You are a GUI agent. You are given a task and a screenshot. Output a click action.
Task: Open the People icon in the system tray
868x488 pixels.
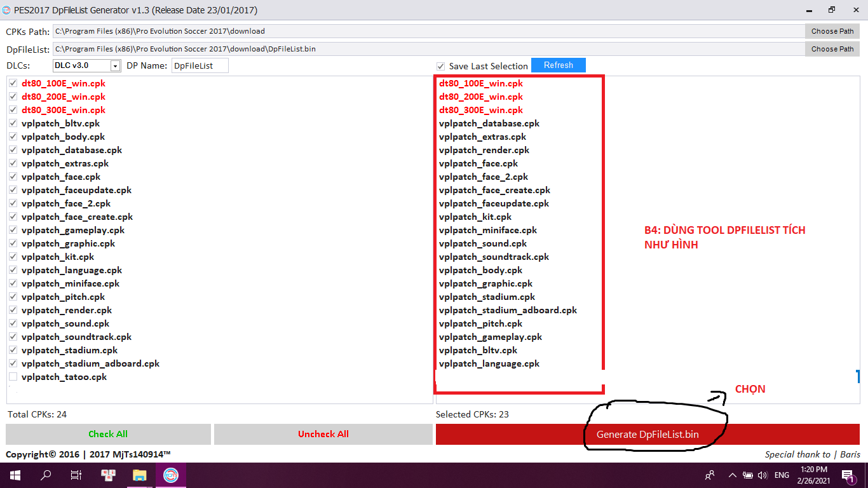click(x=710, y=475)
